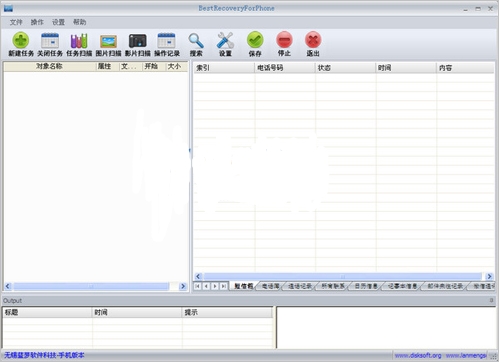Click the application icon in the title bar
Screen dimensions: 499x362
(8, 8)
